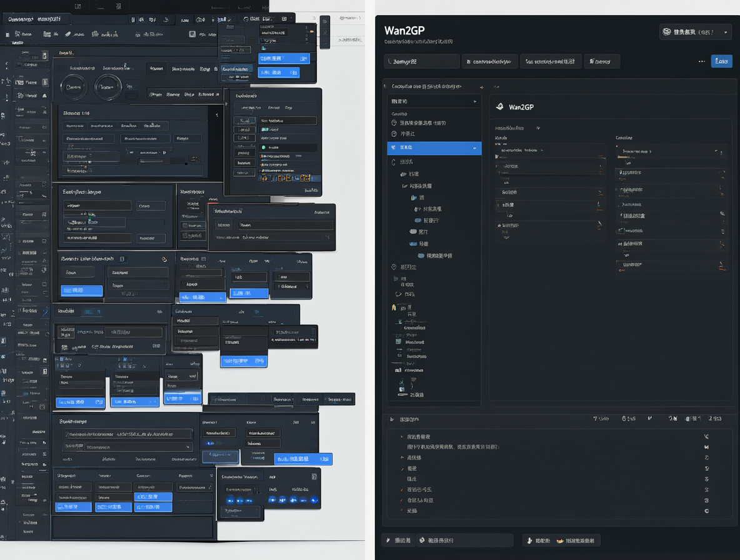The width and height of the screenshot is (740, 560).
Task: Open the three-dots overflow menu beside the blue button
Action: click(x=702, y=61)
